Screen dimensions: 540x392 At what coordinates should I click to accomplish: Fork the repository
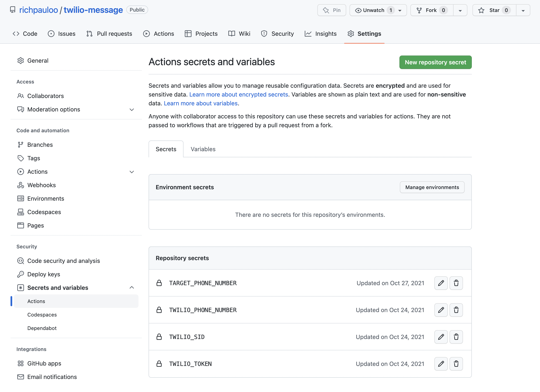(431, 10)
